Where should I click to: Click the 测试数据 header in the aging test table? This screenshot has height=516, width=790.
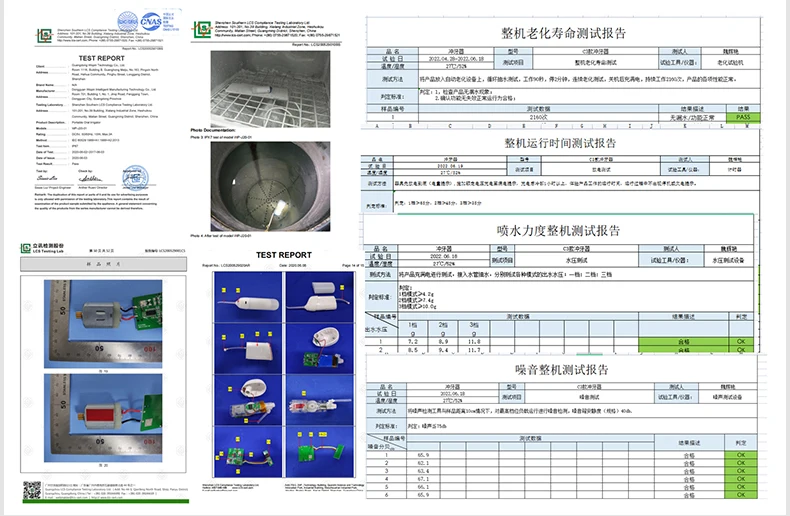coord(538,108)
